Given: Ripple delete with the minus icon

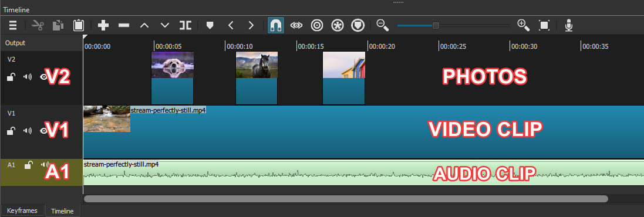Looking at the screenshot, I should point(124,25).
